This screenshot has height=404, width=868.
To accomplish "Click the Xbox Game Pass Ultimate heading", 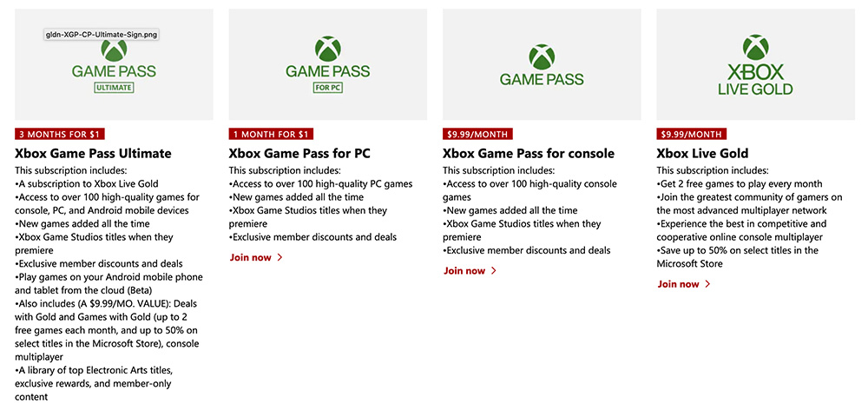I will pyautogui.click(x=93, y=153).
